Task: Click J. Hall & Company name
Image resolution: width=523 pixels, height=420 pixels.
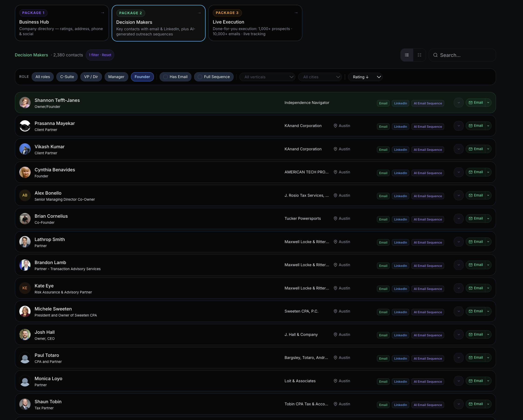Action: 301,334
